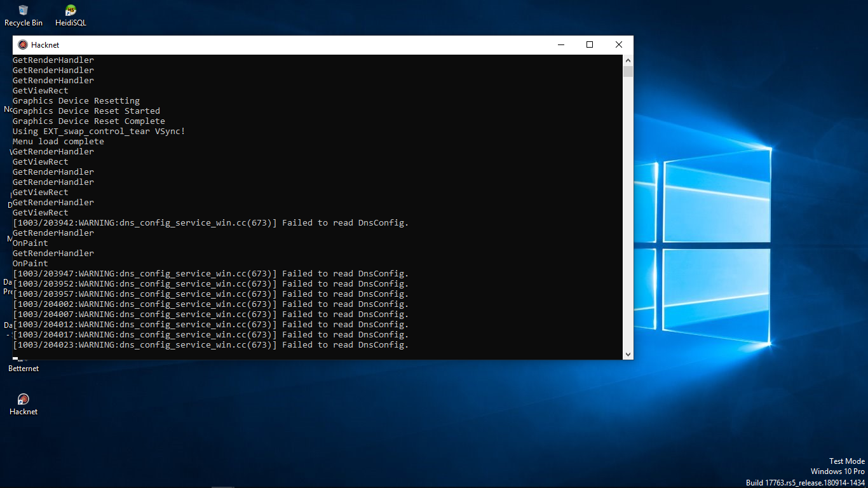Maximize the Hacknet console window
This screenshot has width=868, height=488.
click(x=590, y=44)
